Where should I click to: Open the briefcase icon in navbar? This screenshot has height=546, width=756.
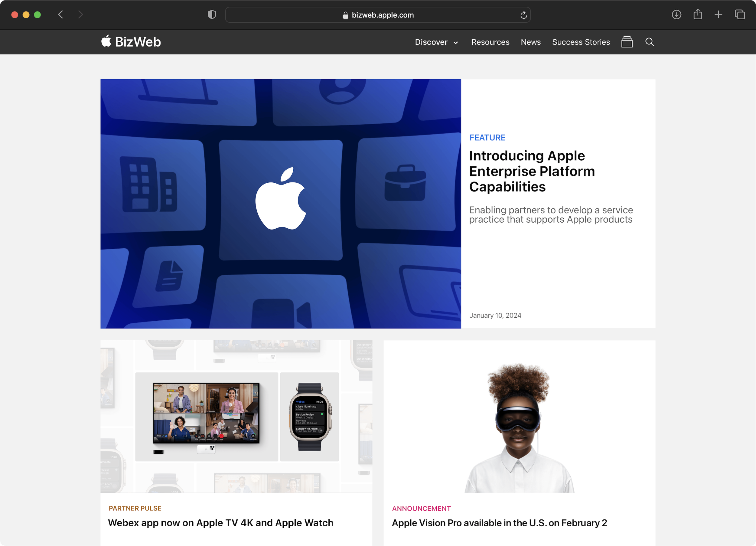[627, 42]
